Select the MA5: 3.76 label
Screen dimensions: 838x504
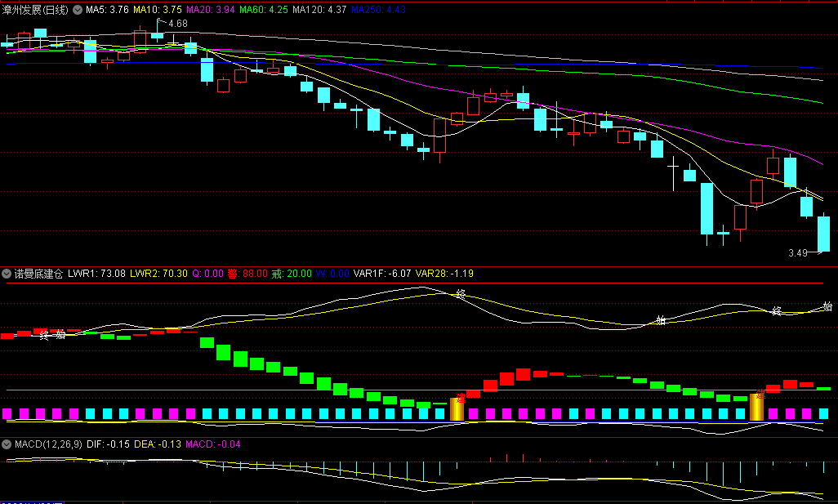pyautogui.click(x=107, y=10)
